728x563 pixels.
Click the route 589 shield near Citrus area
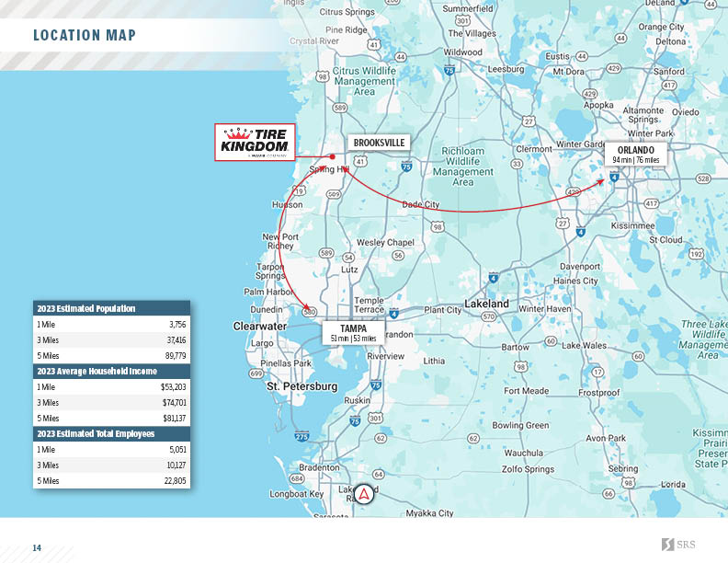[x=340, y=108]
